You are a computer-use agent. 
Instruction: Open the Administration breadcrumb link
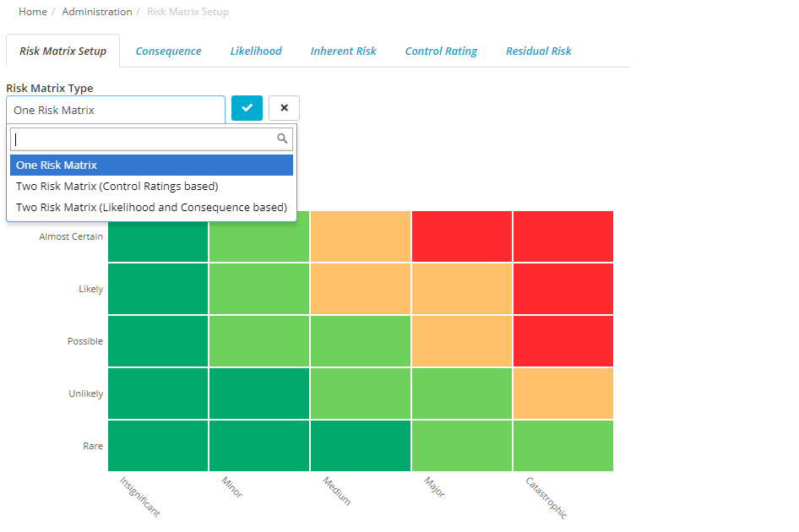click(96, 12)
